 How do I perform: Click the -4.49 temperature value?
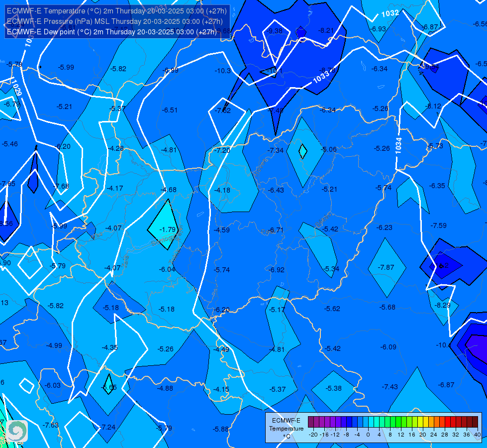tap(221, 349)
